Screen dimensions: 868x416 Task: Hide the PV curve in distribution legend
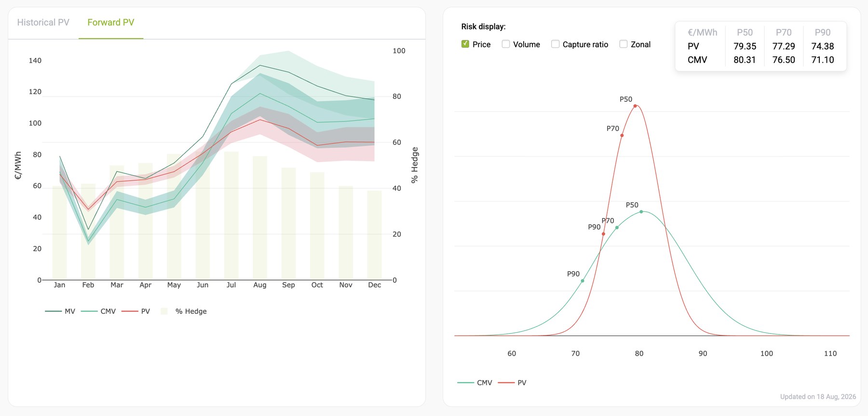point(512,383)
